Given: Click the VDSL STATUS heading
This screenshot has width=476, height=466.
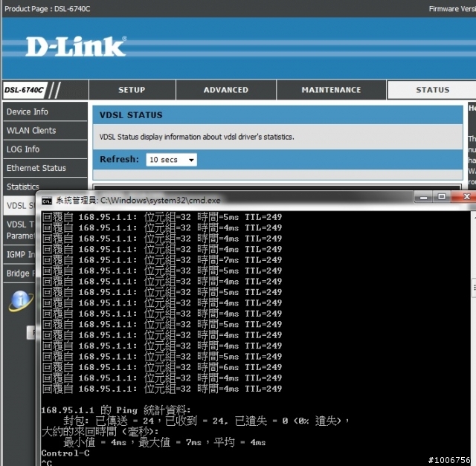Looking at the screenshot, I should coord(131,115).
